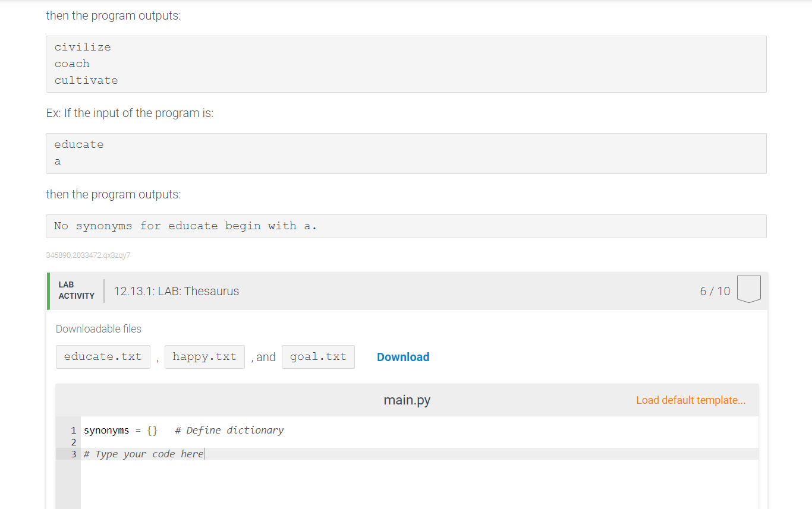Click the main.py file title
The image size is (812, 509).
(407, 400)
